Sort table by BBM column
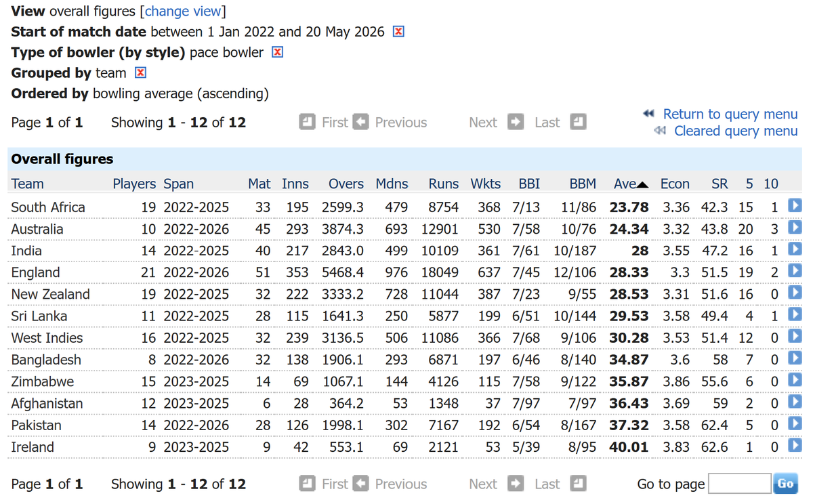This screenshot has height=504, width=813. pyautogui.click(x=583, y=184)
